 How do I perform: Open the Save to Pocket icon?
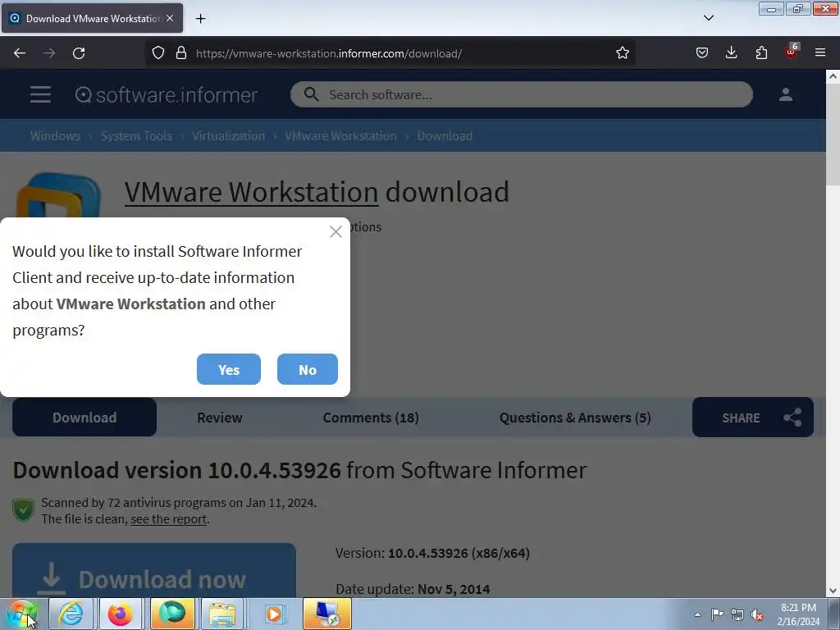(702, 53)
